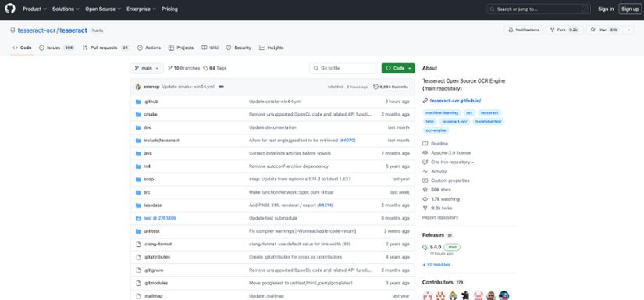Viewport: 644px width, 300px height.
Task: Click the hacktoberfest topic tag
Action: click(488, 122)
